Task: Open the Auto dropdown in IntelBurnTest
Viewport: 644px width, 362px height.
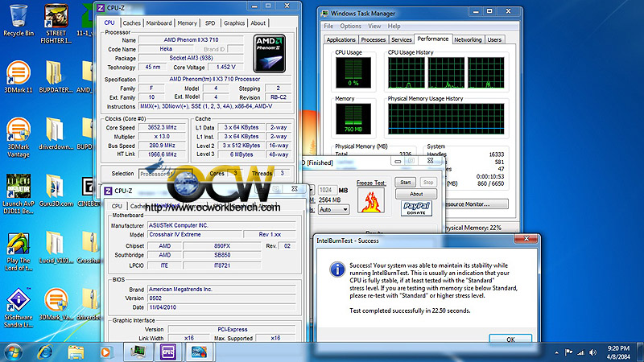Action: click(x=333, y=210)
